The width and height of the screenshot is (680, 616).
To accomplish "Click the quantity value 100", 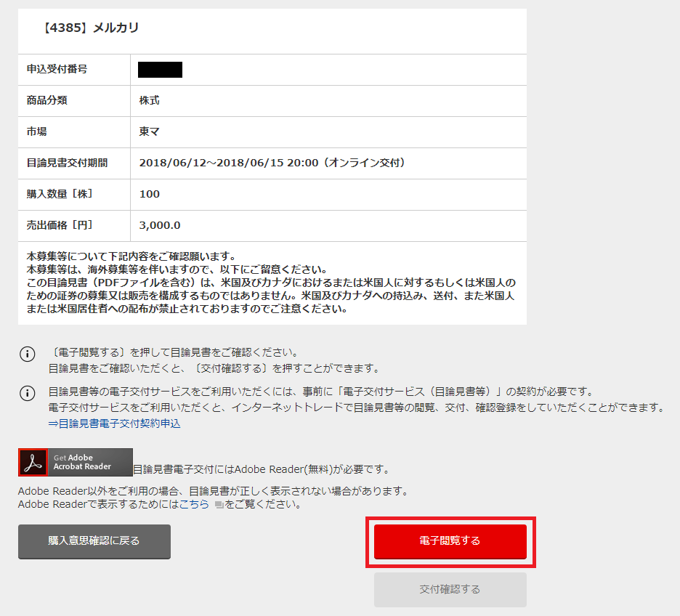I will (150, 194).
